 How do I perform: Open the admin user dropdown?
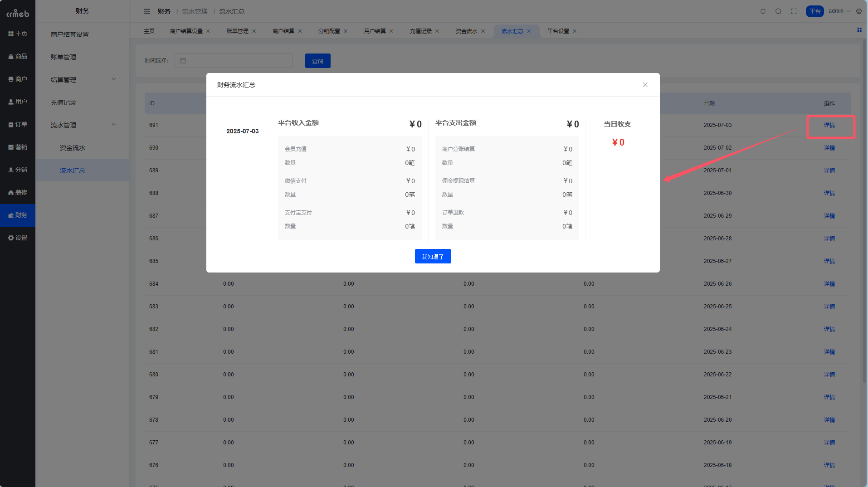click(x=839, y=11)
